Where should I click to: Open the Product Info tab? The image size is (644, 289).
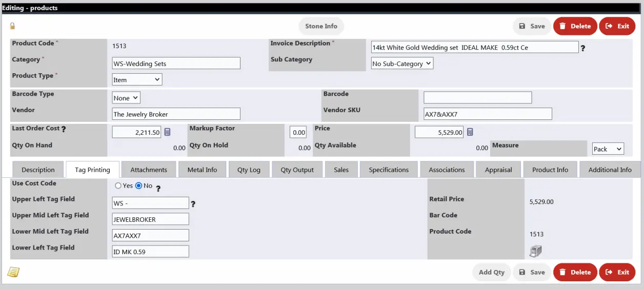tap(550, 170)
